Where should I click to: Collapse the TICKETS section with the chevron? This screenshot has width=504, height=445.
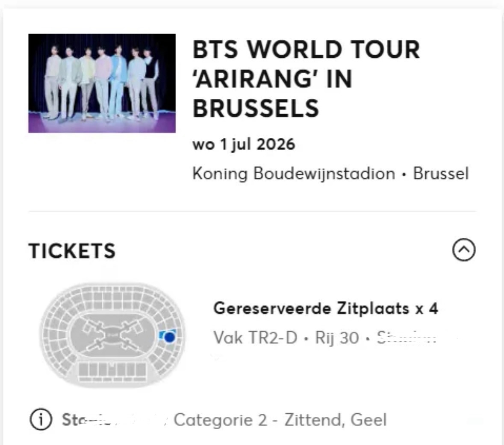(x=464, y=250)
